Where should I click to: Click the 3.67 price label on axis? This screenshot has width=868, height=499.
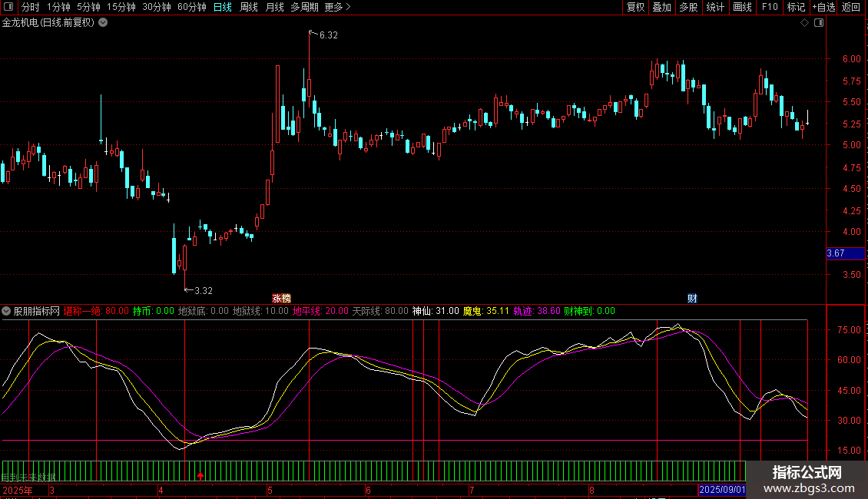[836, 253]
